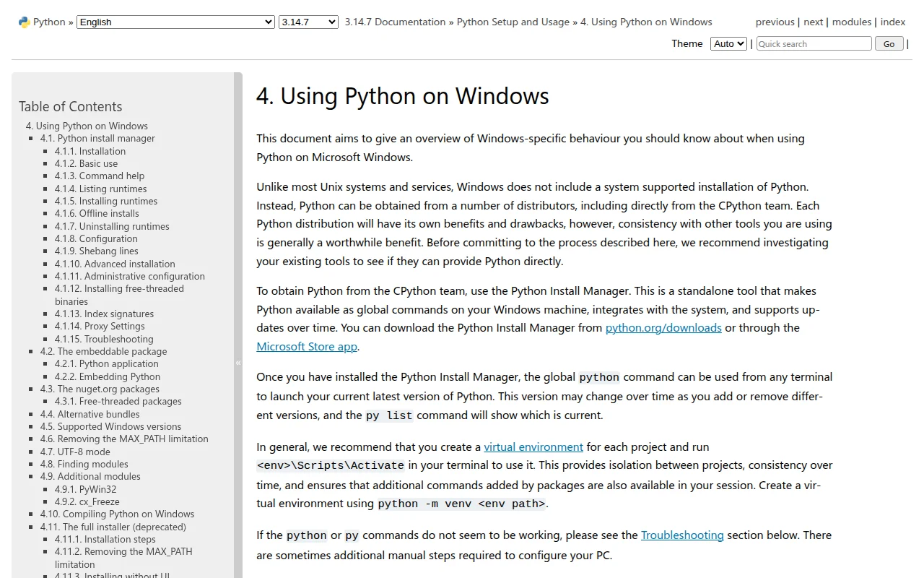Screen dimensions: 924x578
Task: Jump to 4.9. Additional modules
Action: tap(90, 476)
